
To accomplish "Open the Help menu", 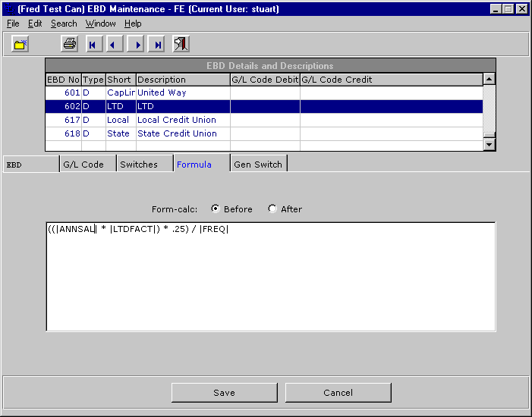I will click(133, 24).
